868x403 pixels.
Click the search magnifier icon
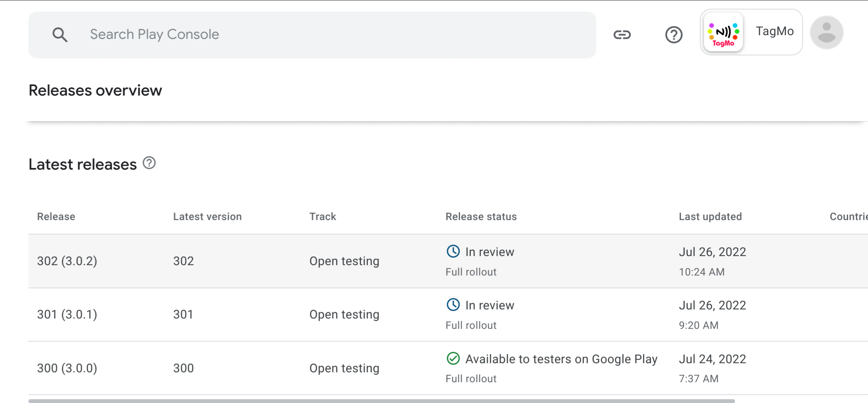coord(60,35)
